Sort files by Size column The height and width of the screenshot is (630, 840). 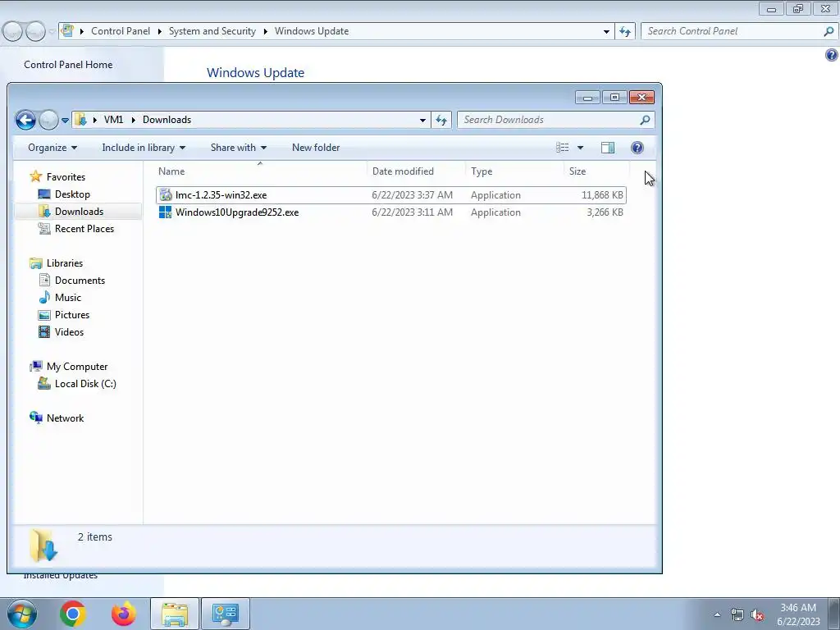pos(596,171)
